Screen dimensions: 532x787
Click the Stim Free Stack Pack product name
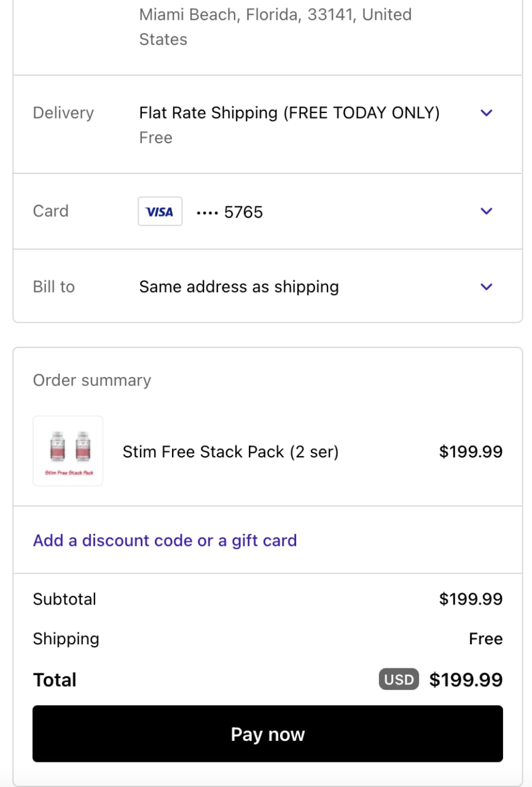pos(230,452)
